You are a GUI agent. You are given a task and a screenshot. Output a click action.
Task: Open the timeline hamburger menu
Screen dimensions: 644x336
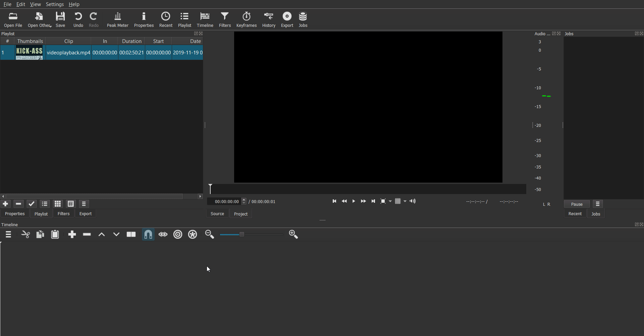(x=8, y=234)
